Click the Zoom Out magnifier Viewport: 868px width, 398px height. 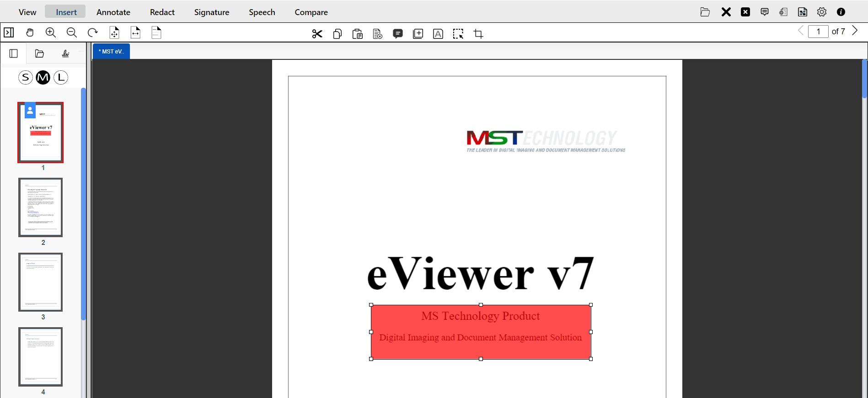(72, 32)
